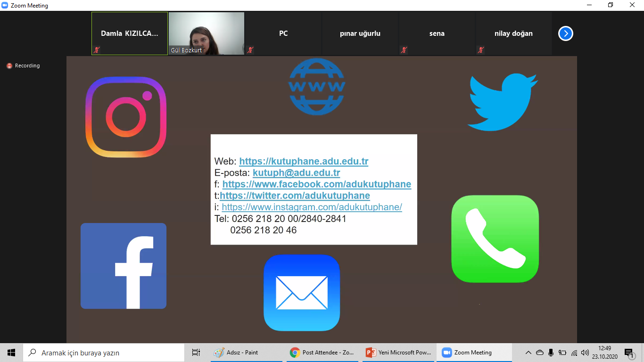Show next participants with the blue arrow
The width and height of the screenshot is (644, 362).
(x=565, y=33)
